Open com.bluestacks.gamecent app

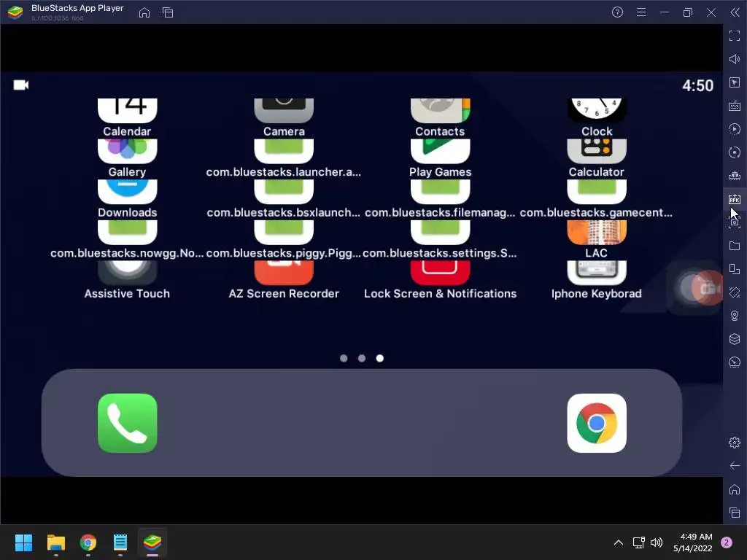point(597,192)
